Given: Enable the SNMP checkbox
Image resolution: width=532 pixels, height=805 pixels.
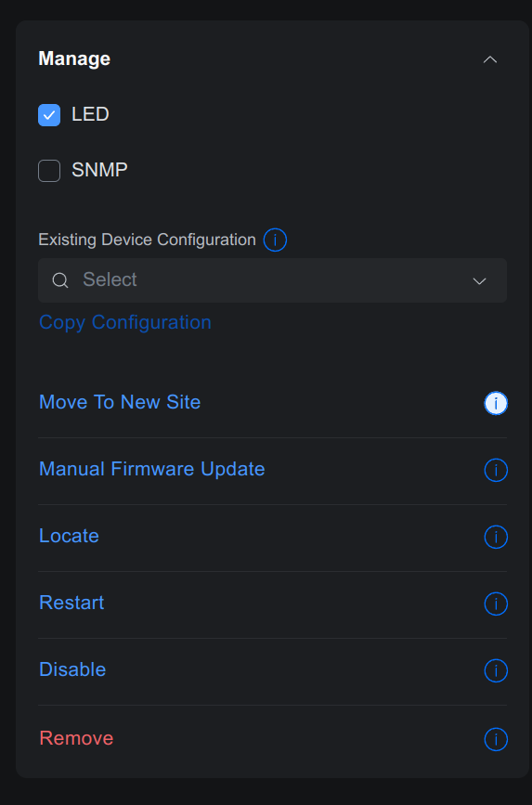Looking at the screenshot, I should click(49, 171).
